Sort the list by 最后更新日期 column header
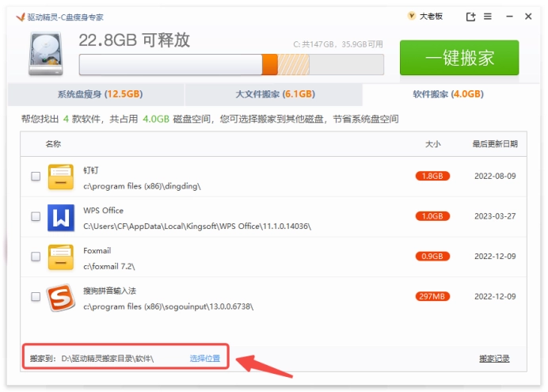 coord(494,144)
